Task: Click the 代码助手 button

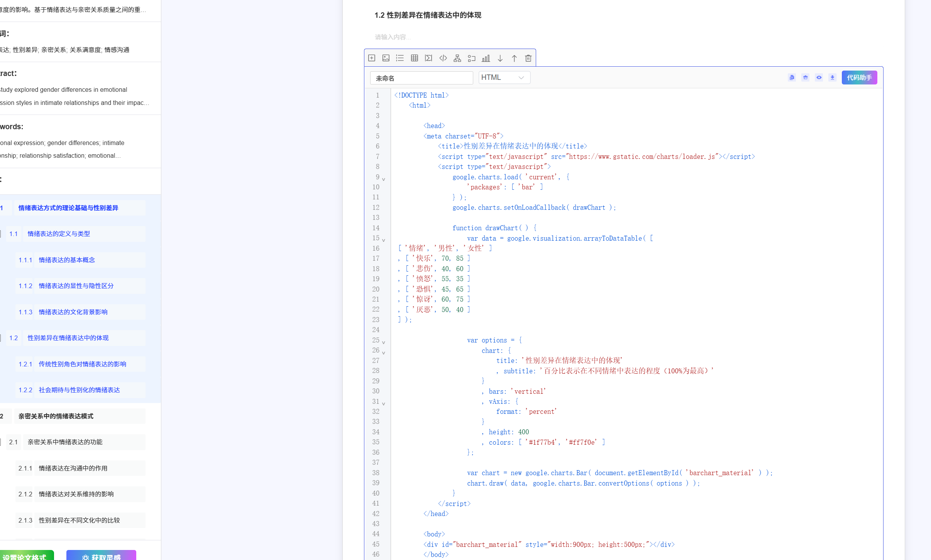Action: [x=859, y=78]
